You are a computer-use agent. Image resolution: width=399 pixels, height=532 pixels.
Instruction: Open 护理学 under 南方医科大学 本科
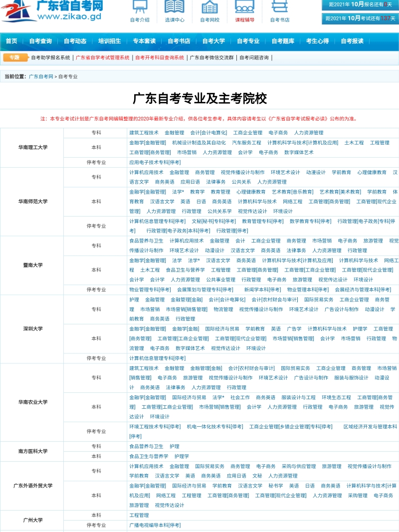(x=182, y=457)
